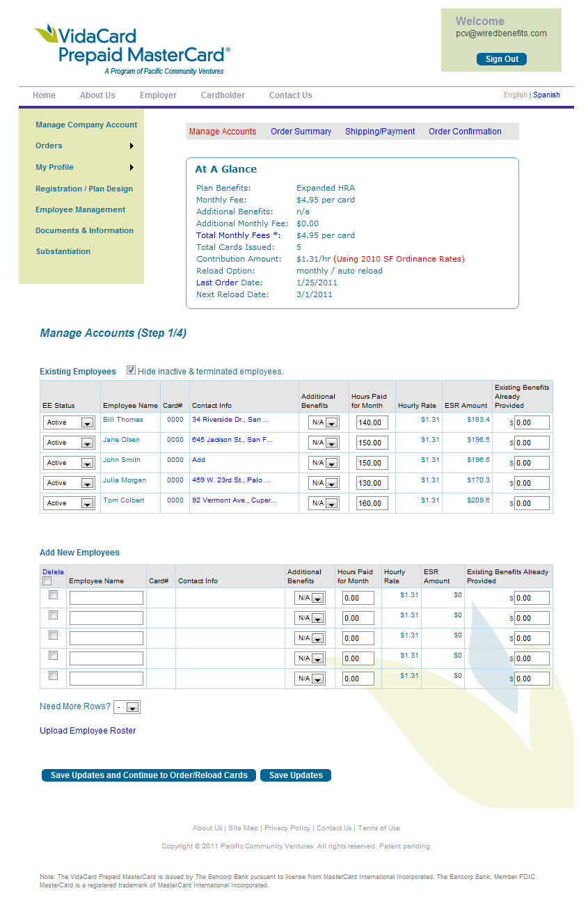Open Additional Benefits dropdown for John Smith
The height and width of the screenshot is (902, 588).
324,463
